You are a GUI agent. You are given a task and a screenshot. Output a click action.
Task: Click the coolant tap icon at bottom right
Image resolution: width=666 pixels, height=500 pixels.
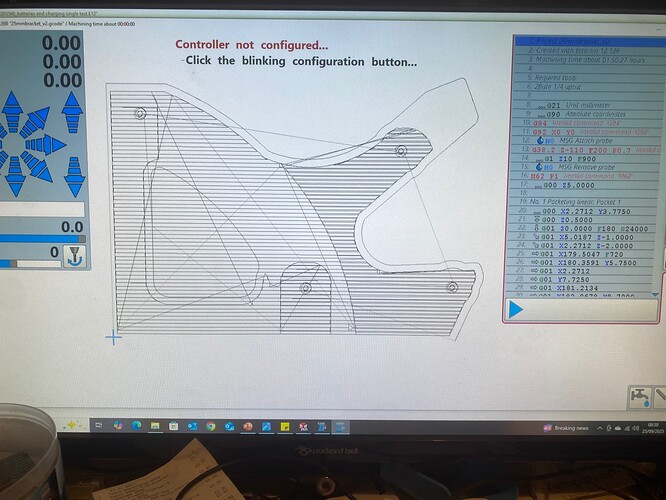pyautogui.click(x=640, y=397)
